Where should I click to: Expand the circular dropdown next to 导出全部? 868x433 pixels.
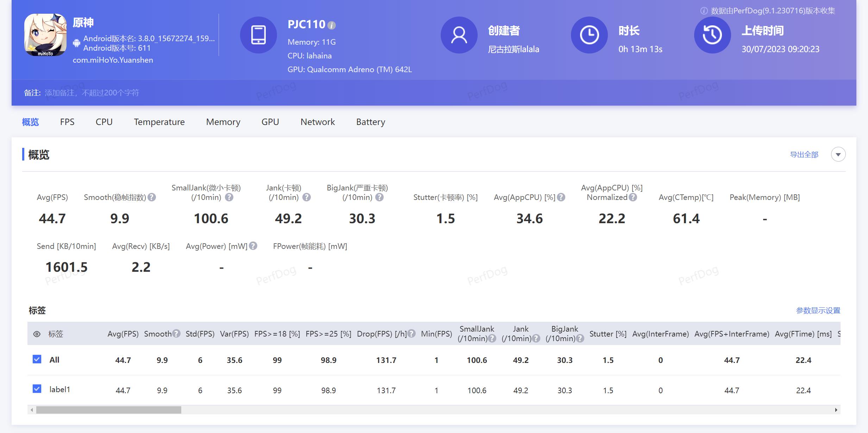pyautogui.click(x=838, y=155)
